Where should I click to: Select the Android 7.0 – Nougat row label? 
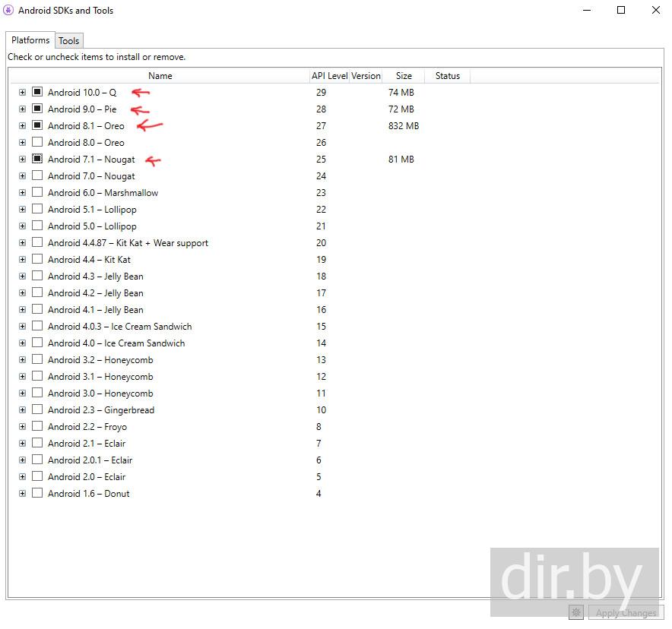pyautogui.click(x=91, y=176)
